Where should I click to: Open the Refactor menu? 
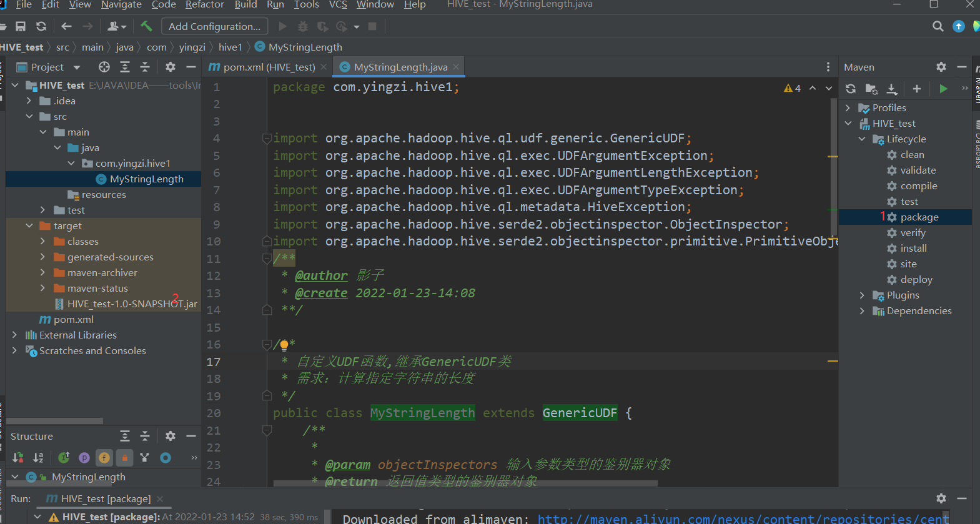[x=205, y=4]
